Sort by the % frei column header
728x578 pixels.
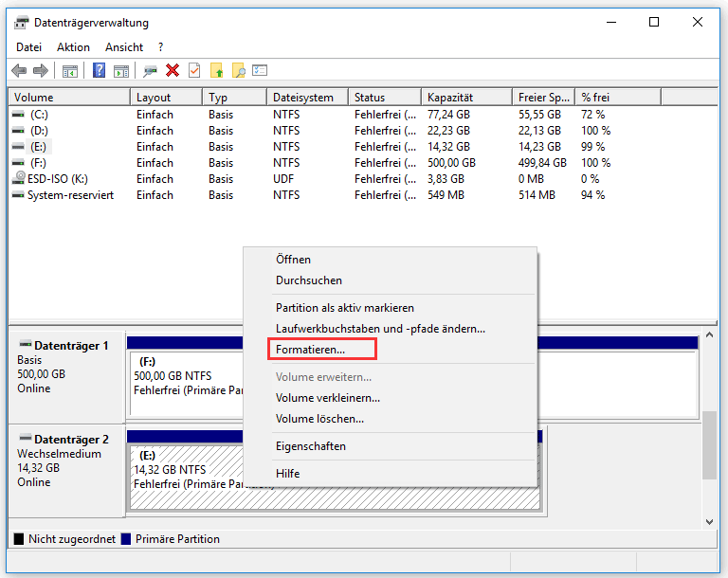[x=618, y=98]
